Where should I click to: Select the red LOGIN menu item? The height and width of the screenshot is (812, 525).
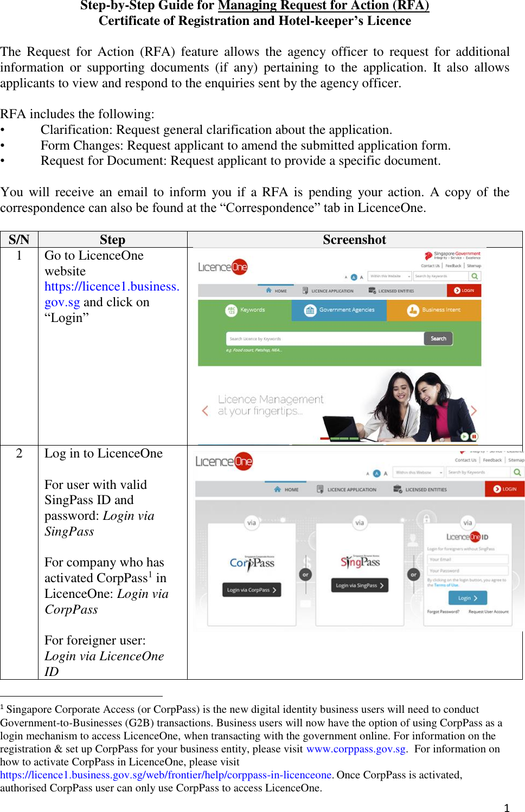pos(465,291)
